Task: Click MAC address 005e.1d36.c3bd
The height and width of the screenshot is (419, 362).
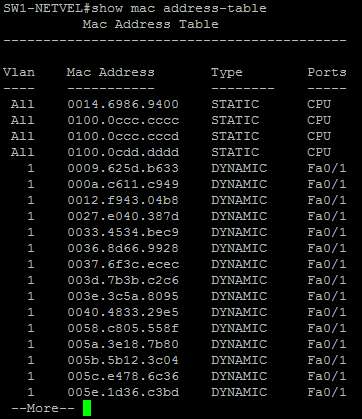Action: coord(123,392)
